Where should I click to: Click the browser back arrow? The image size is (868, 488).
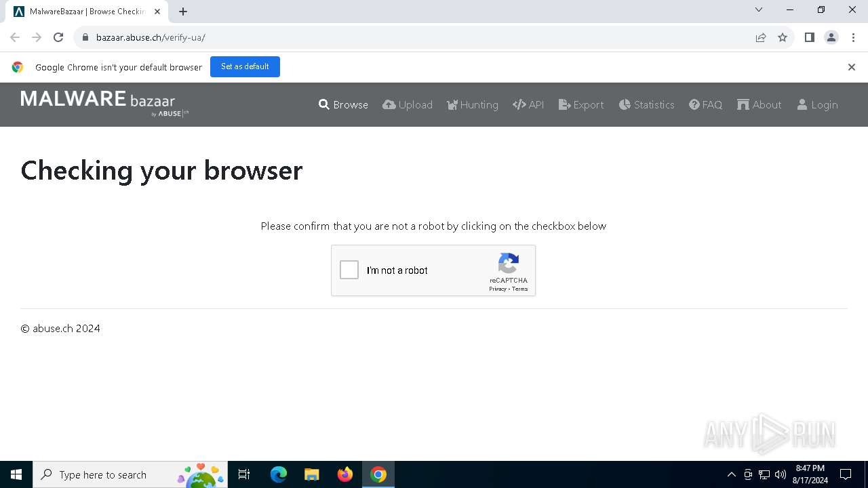[x=15, y=37]
